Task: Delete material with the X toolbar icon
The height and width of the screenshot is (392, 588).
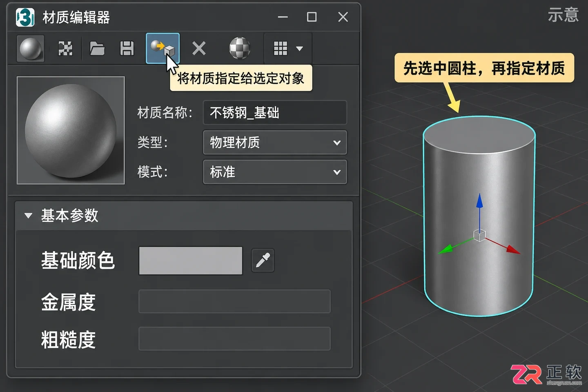Action: (x=199, y=49)
